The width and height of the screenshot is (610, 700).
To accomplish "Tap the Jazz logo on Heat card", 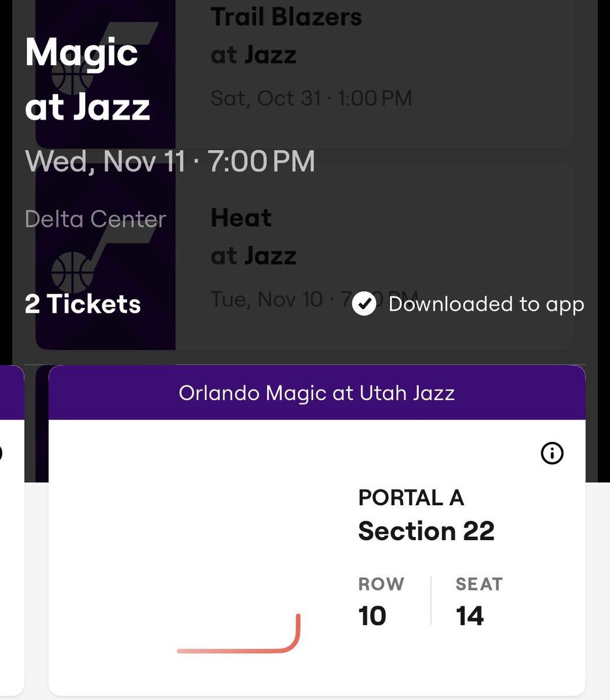I will pos(105,257).
